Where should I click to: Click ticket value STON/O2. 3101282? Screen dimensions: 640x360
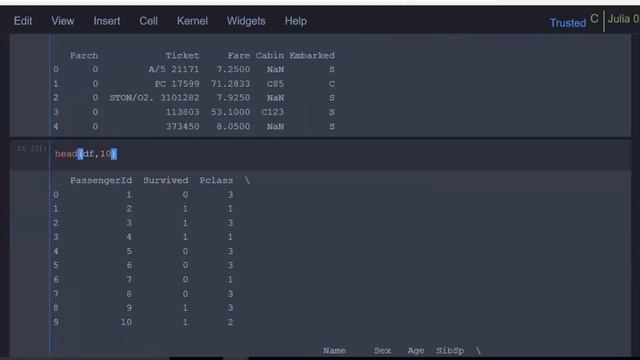click(154, 98)
